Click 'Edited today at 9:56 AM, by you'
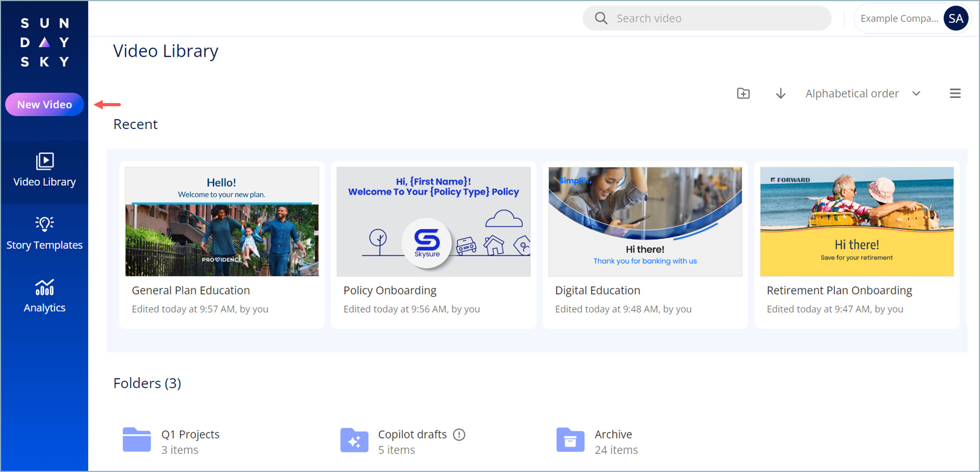Viewport: 980px width, 472px height. pos(412,309)
